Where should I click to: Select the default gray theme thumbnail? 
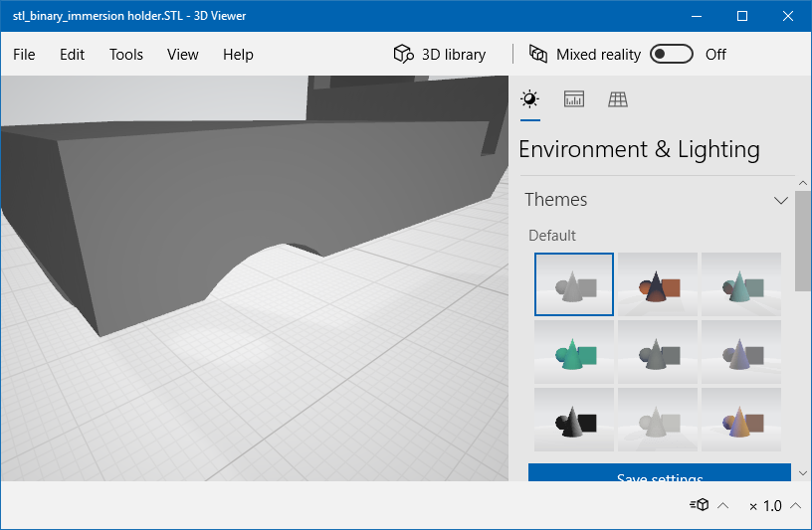[x=574, y=284]
